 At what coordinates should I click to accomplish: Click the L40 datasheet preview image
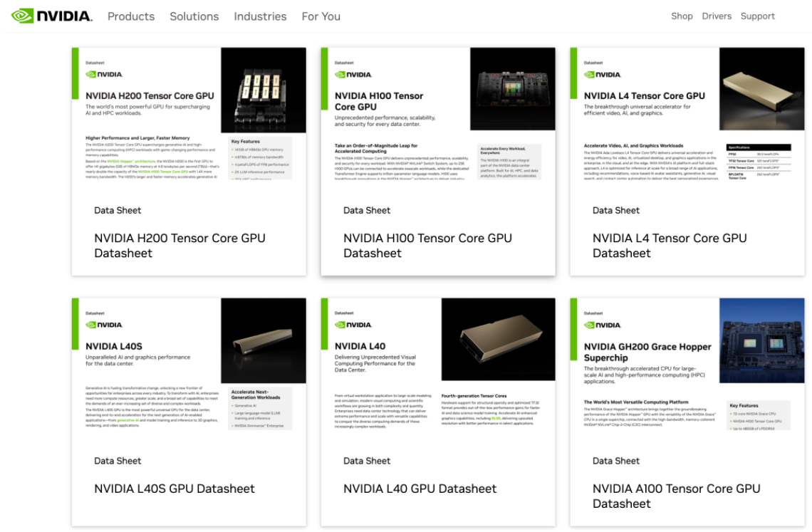438,365
